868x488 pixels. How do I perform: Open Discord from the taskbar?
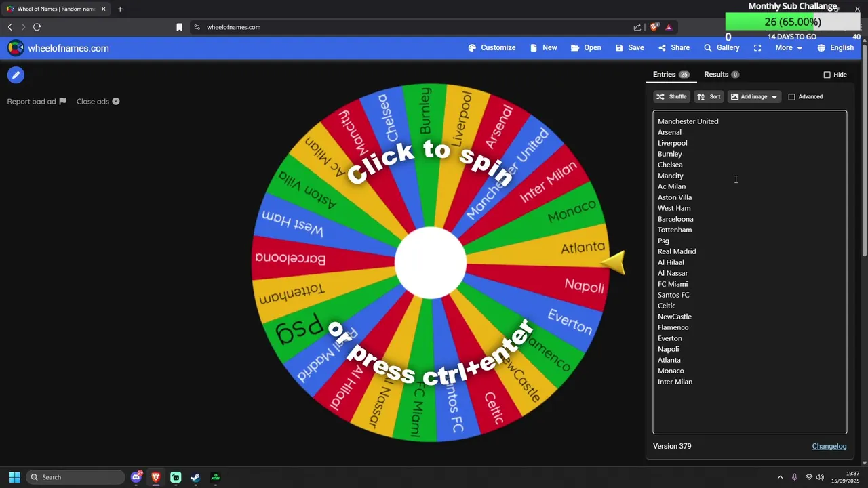click(136, 477)
